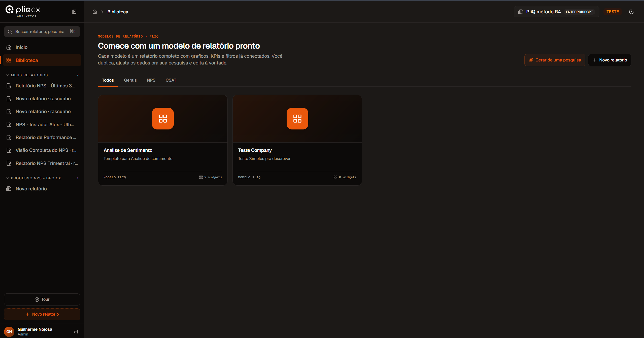This screenshot has width=644, height=338.
Task: Click Biblioteca grid icon in sidebar
Action: tap(9, 60)
